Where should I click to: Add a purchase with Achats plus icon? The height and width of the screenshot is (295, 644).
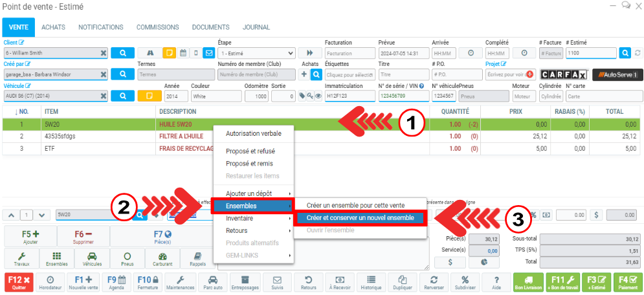(305, 74)
